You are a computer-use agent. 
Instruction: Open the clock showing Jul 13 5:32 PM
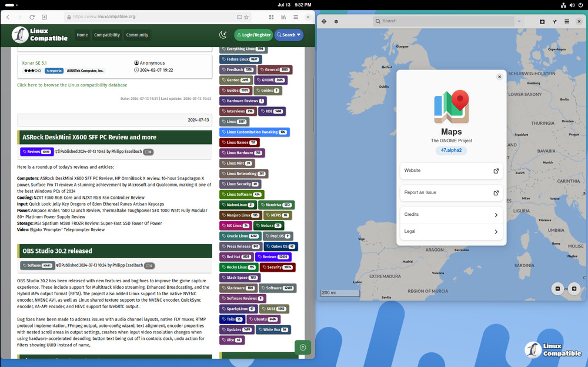point(295,5)
